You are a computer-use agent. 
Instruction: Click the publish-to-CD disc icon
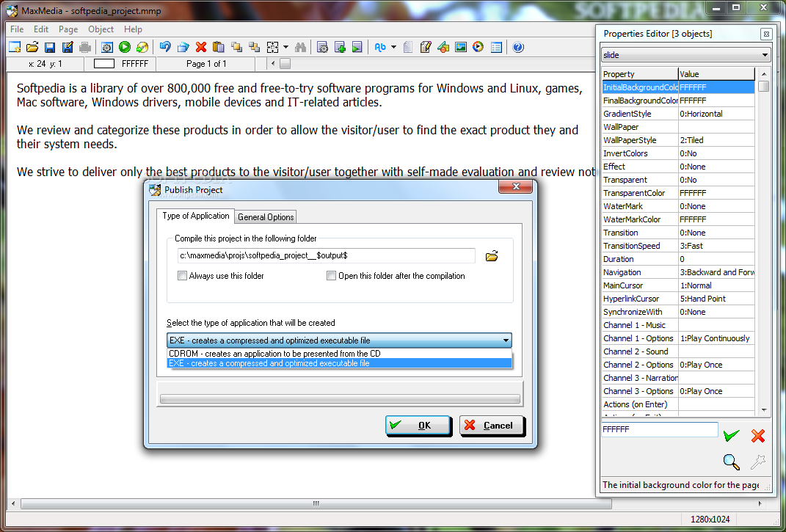coord(142,47)
